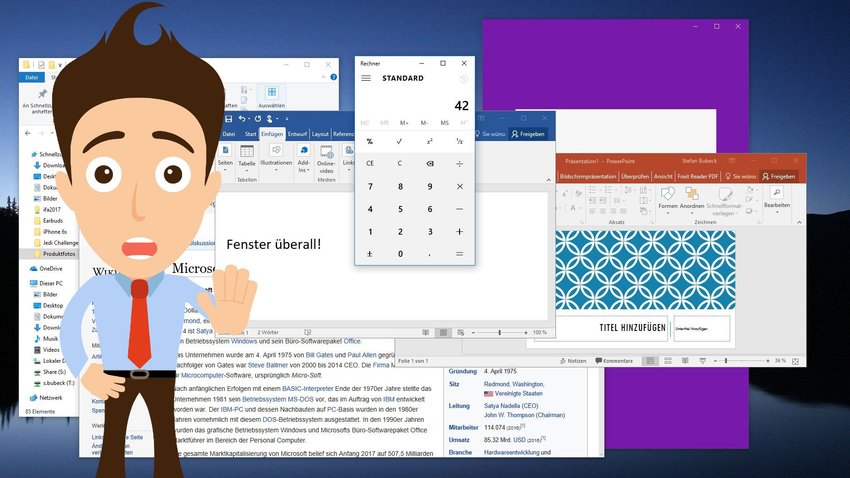Switch to Normal view in PowerPoint status bar
850x478 pixels.
coord(650,360)
